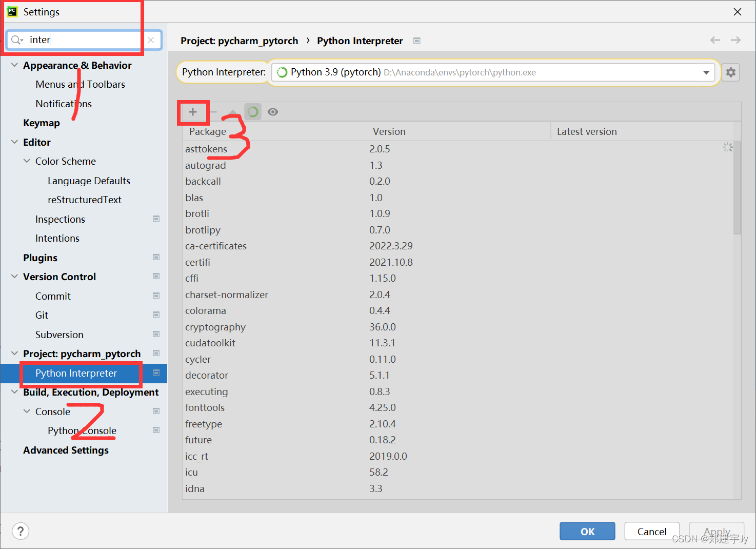Collapse the Console node
Viewport: 756px width, 549px height.
pyautogui.click(x=27, y=411)
